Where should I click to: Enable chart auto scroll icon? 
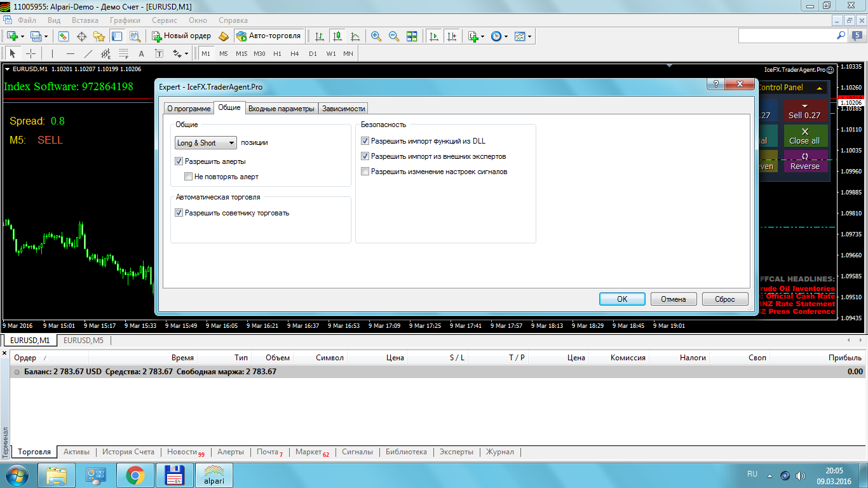point(435,36)
